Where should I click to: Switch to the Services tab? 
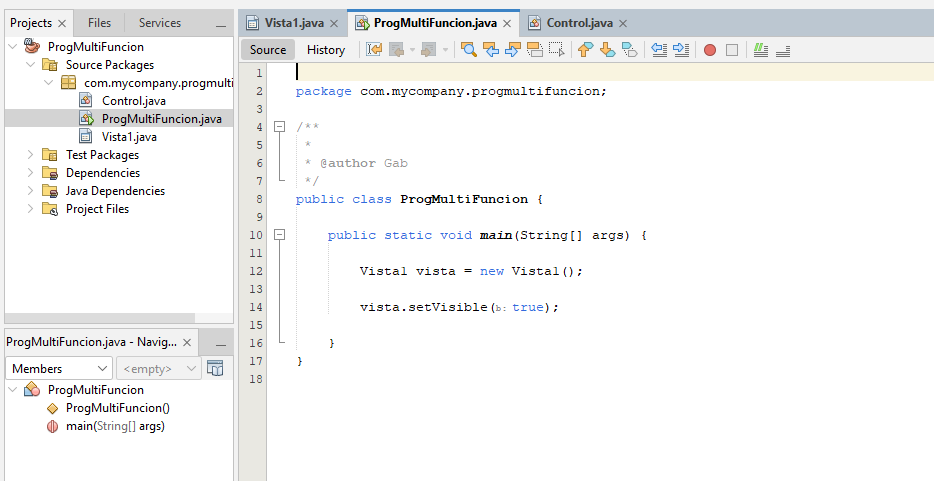pos(160,23)
